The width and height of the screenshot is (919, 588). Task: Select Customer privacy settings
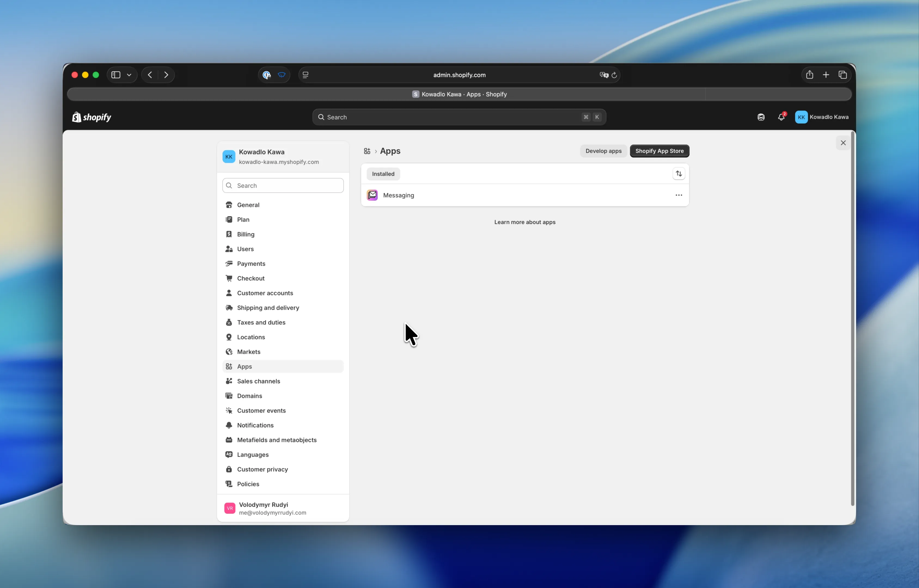[262, 469]
